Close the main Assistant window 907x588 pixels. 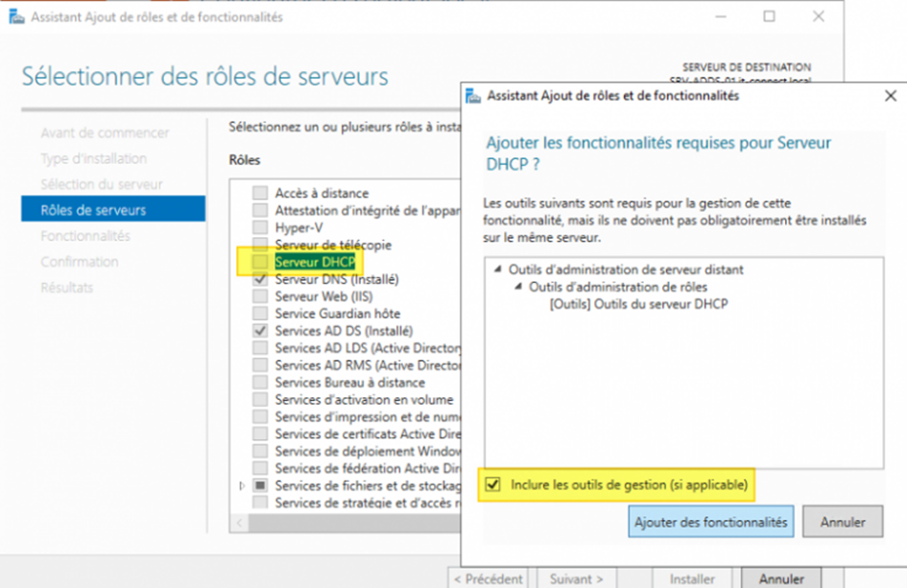point(818,16)
